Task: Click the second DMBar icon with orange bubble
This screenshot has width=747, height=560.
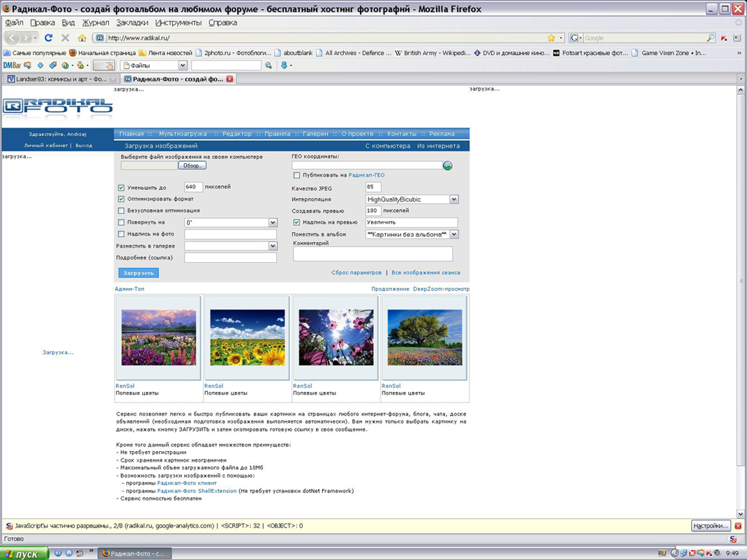Action: (28, 66)
